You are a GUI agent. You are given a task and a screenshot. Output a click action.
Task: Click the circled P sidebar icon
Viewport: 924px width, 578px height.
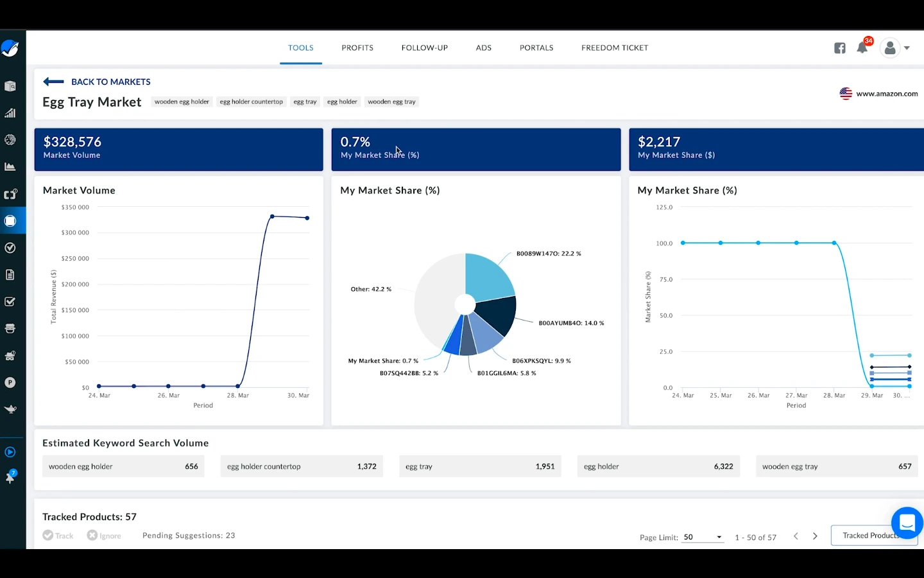coord(10,382)
